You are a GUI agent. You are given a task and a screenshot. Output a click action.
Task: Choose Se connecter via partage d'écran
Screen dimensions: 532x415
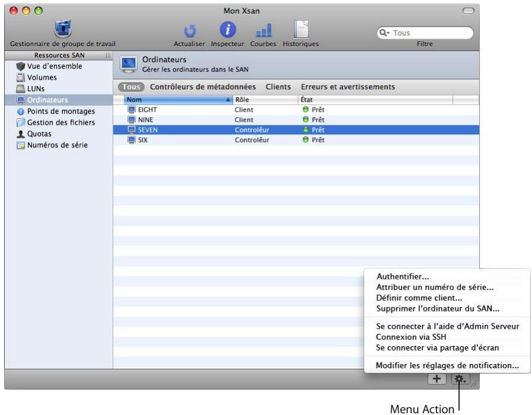click(x=447, y=348)
